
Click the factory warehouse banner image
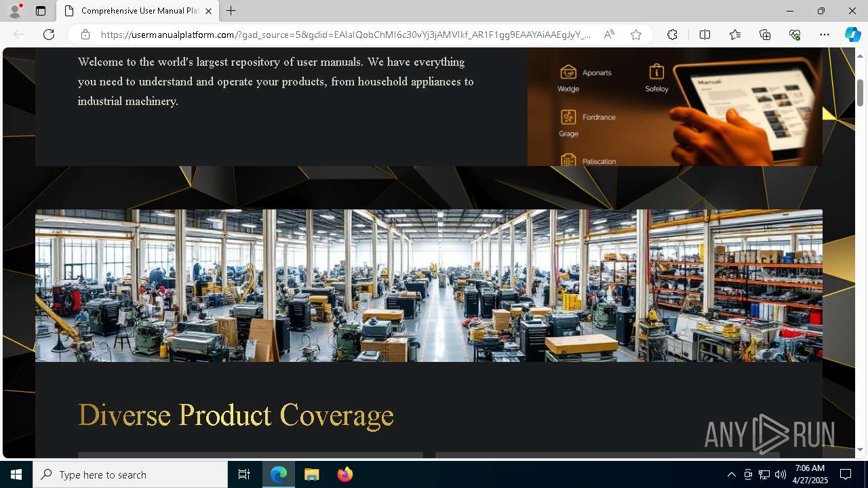point(429,285)
